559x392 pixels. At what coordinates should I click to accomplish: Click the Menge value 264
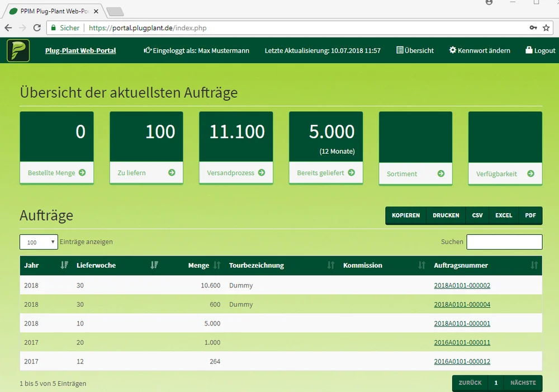[215, 361]
